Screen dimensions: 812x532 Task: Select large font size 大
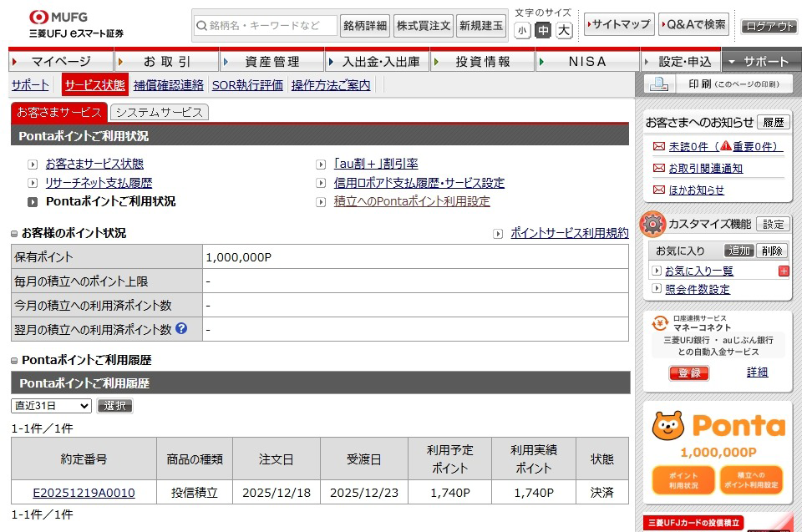coord(564,31)
